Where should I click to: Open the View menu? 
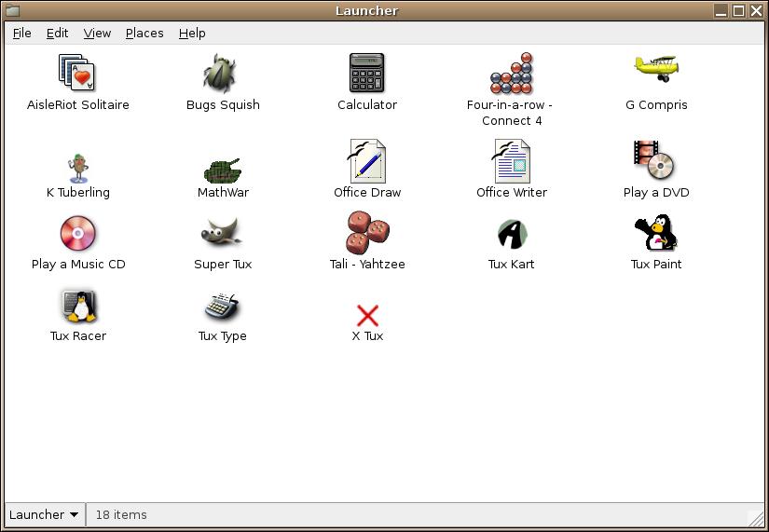[x=97, y=33]
